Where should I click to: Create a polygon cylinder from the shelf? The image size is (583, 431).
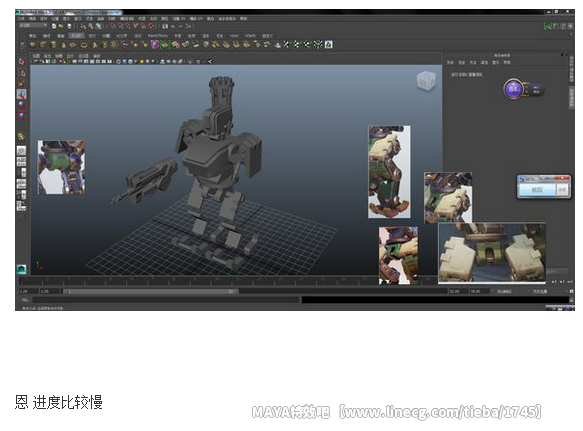coord(53,45)
